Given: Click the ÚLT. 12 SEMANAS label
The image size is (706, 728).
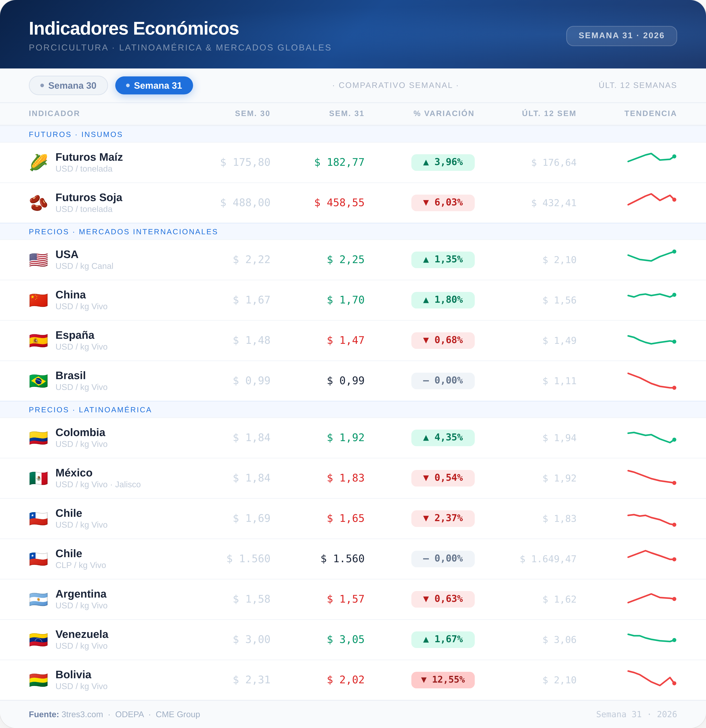Looking at the screenshot, I should point(637,86).
